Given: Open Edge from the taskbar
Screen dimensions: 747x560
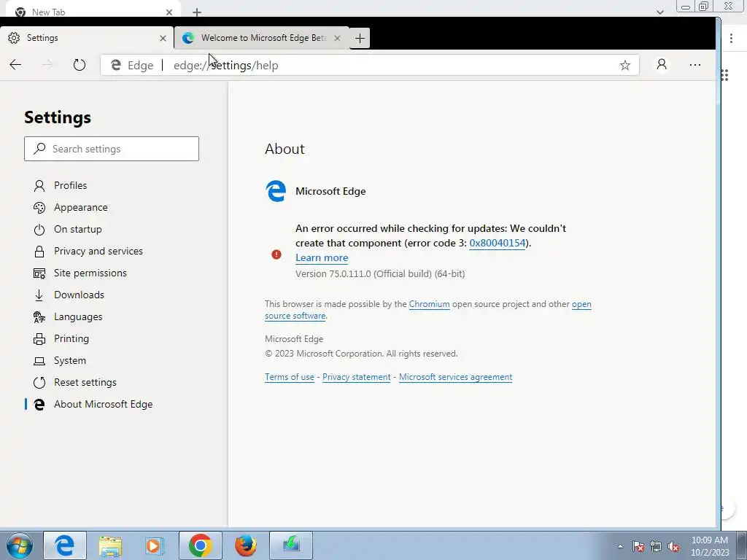Looking at the screenshot, I should tap(65, 545).
